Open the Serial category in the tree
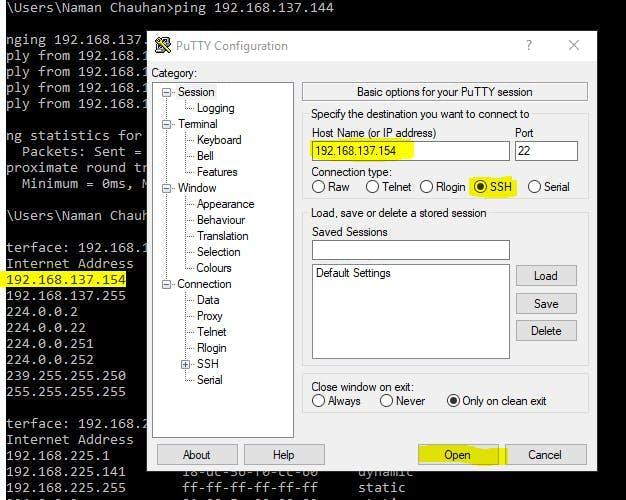This screenshot has height=500, width=626. (210, 380)
